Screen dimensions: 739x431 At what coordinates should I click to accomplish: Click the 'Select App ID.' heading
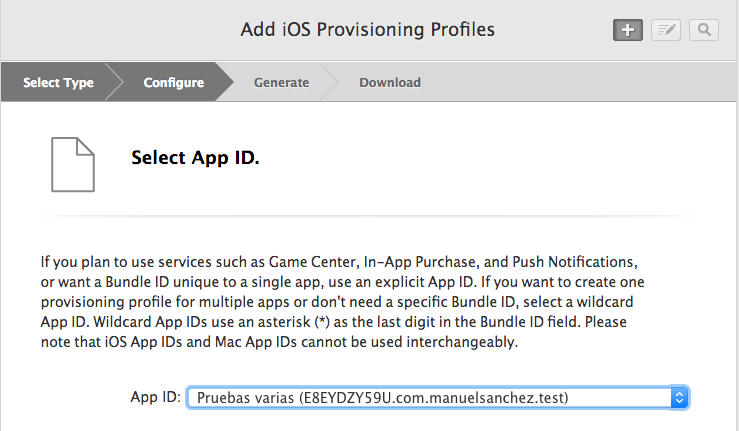196,158
